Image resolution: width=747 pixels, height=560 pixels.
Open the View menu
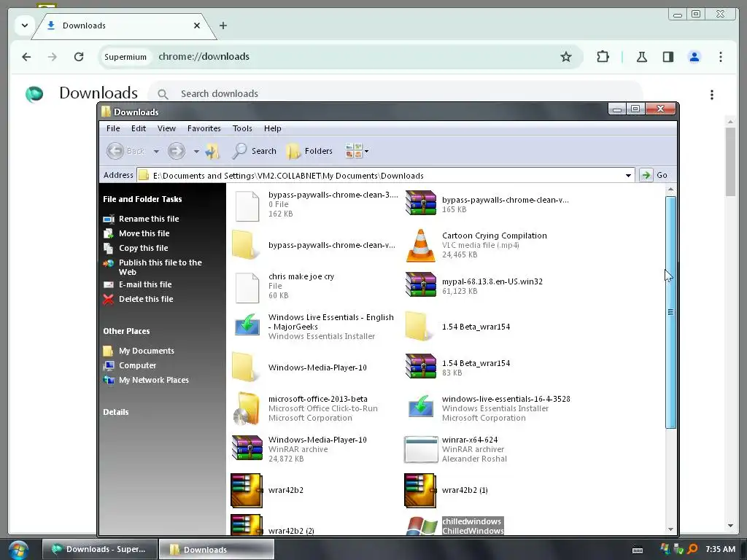coord(167,128)
